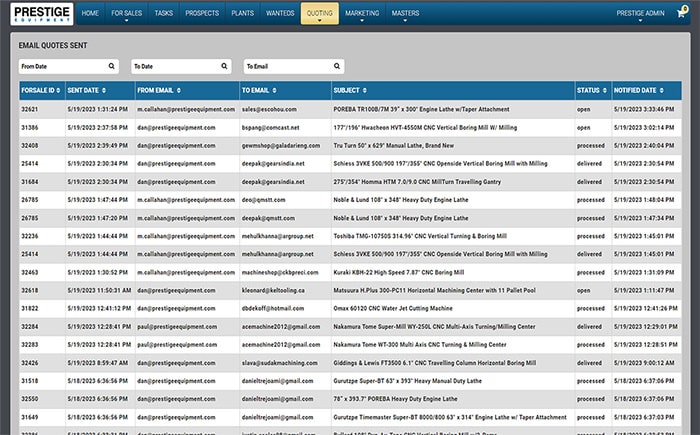Sort by Sent Date column arrows
700x435 pixels.
tap(104, 91)
